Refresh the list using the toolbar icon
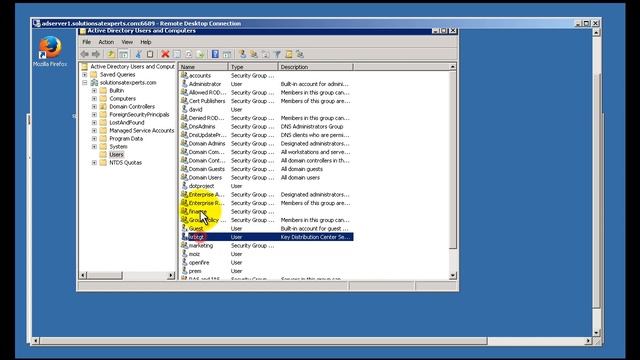 (189, 54)
